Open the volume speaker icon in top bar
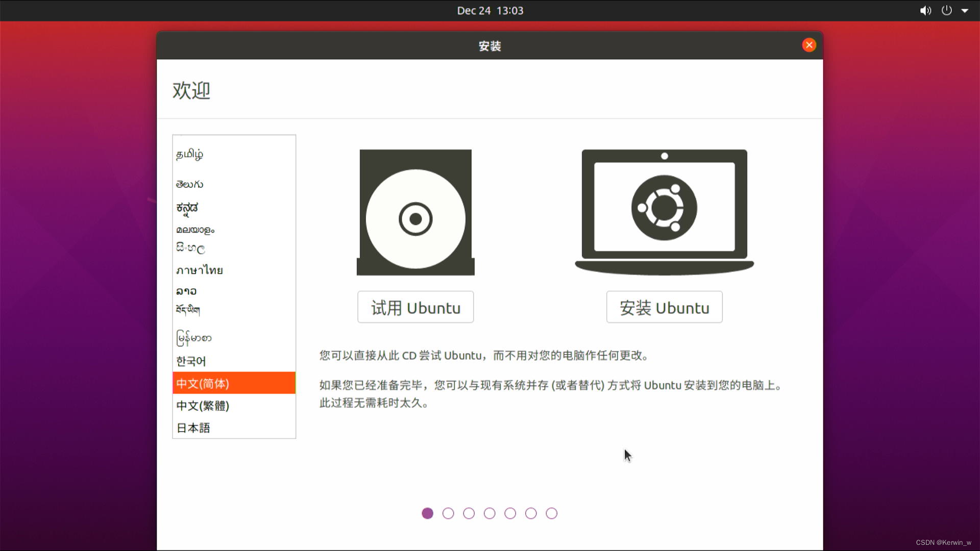 pos(925,10)
